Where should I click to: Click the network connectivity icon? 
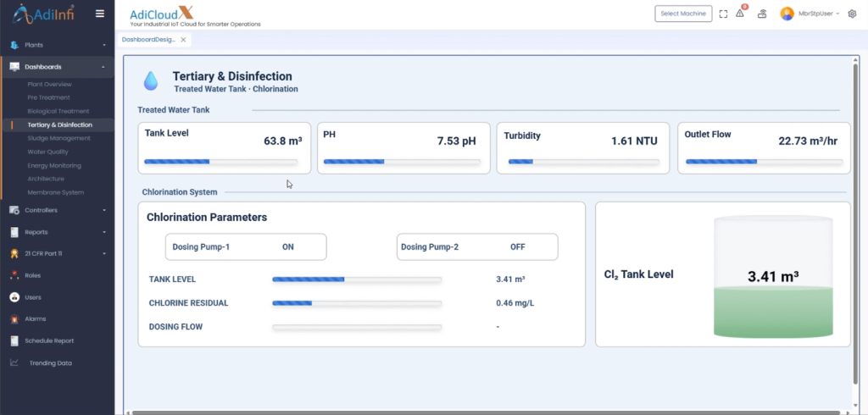pos(762,14)
